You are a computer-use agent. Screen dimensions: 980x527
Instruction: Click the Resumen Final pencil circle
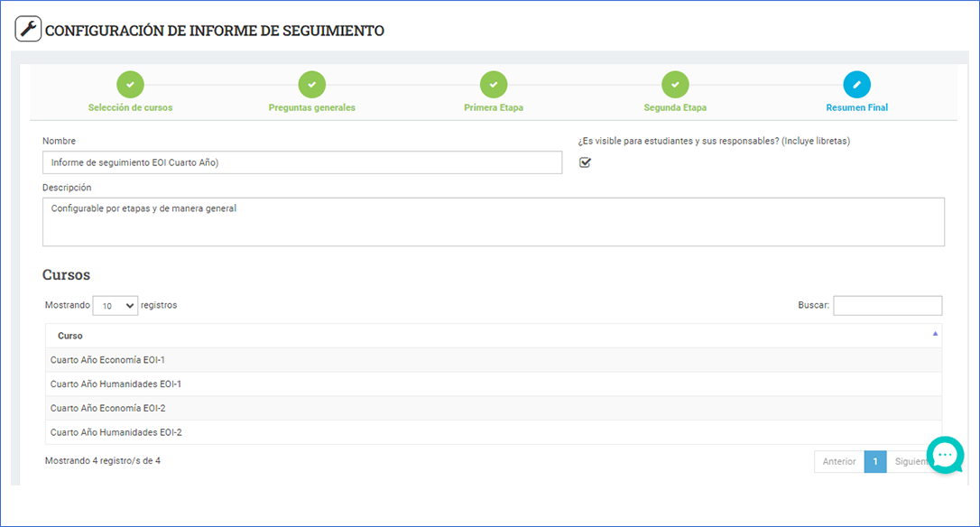click(x=856, y=85)
